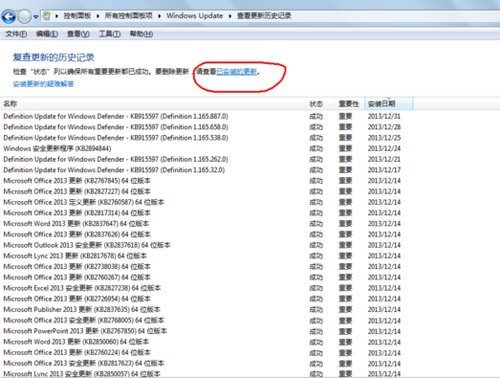
Task: Open the 安装更新的疑难解答 link
Action: tap(43, 84)
